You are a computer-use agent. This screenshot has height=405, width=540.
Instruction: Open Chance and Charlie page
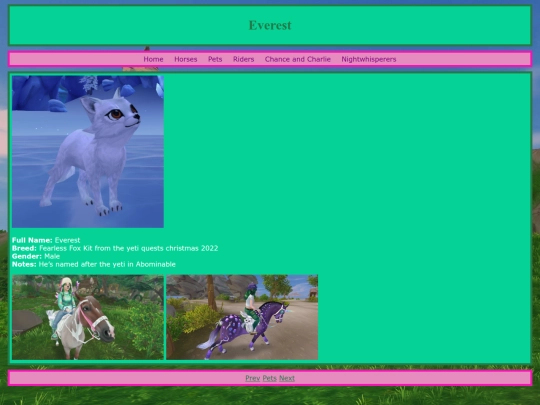pos(298,59)
